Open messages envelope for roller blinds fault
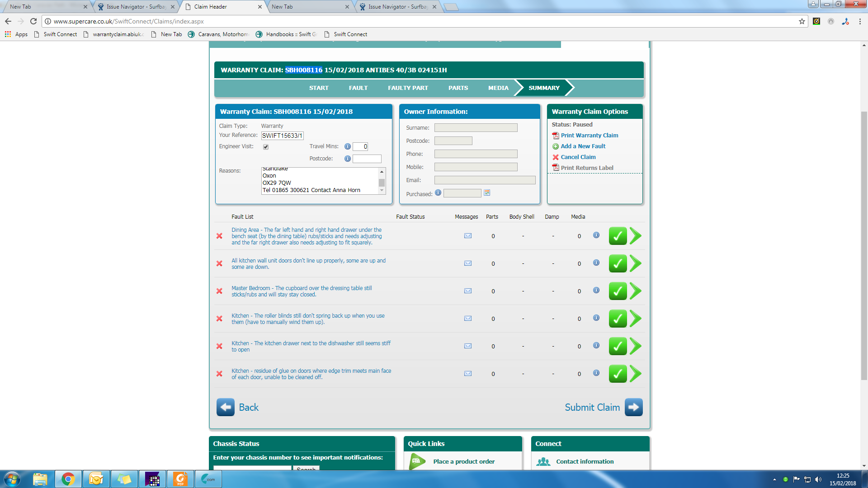The height and width of the screenshot is (488, 868). tap(468, 319)
